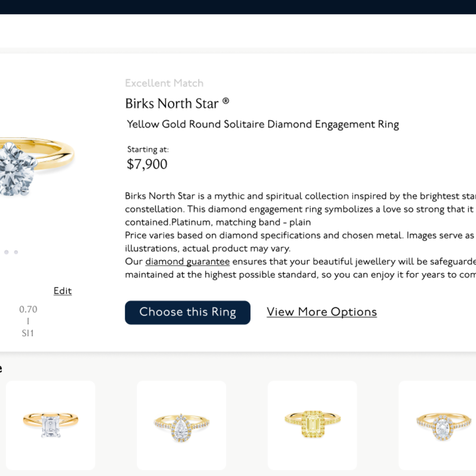
Task: Click the 0.70 carat value
Action: tap(28, 309)
